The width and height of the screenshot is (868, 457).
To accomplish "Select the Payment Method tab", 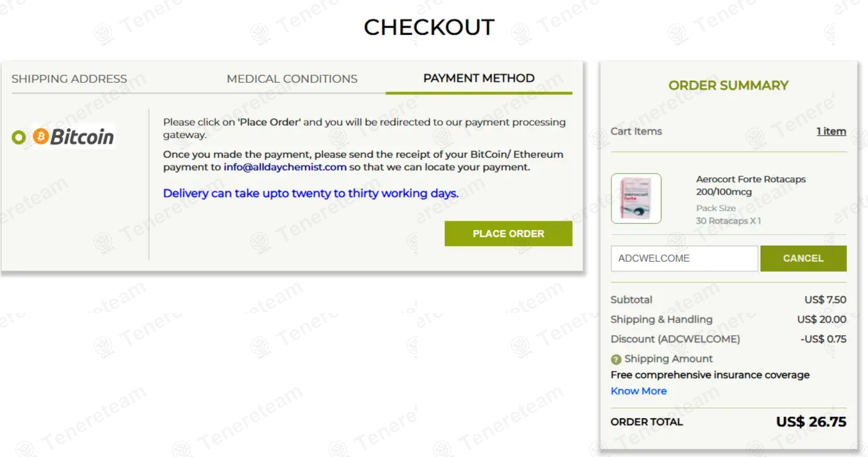I will click(479, 78).
